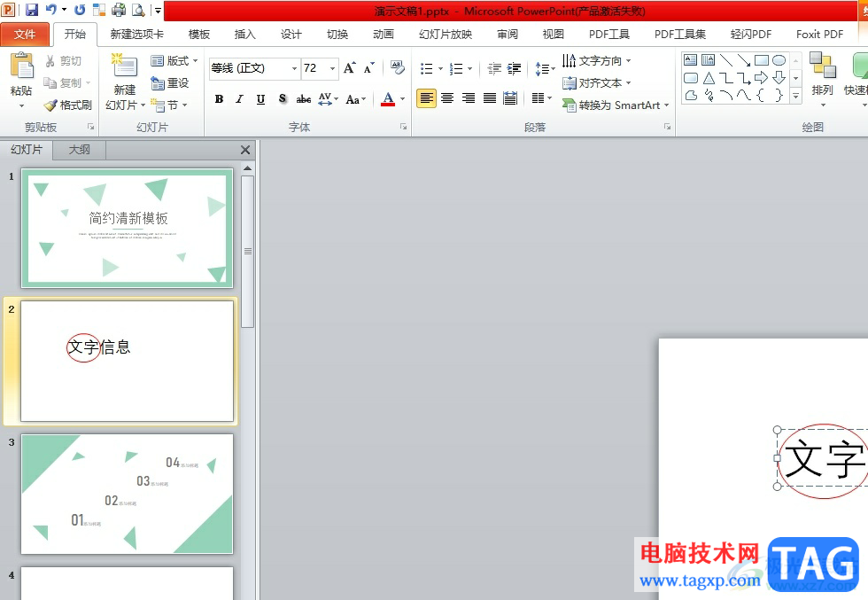Open the font size dropdown
This screenshot has width=868, height=600.
pos(332,68)
